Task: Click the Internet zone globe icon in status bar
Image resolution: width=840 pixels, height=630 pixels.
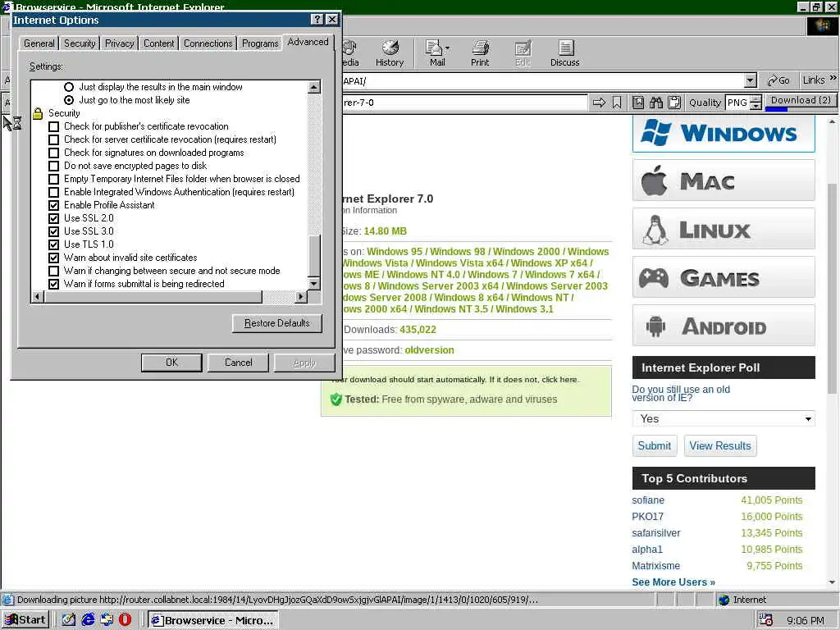Action: [724, 600]
